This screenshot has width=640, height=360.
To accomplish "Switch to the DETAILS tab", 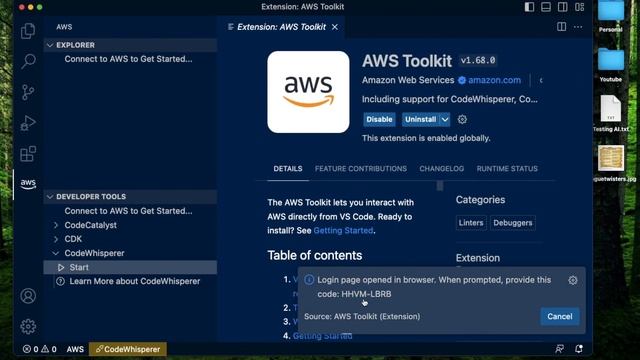I will [288, 169].
